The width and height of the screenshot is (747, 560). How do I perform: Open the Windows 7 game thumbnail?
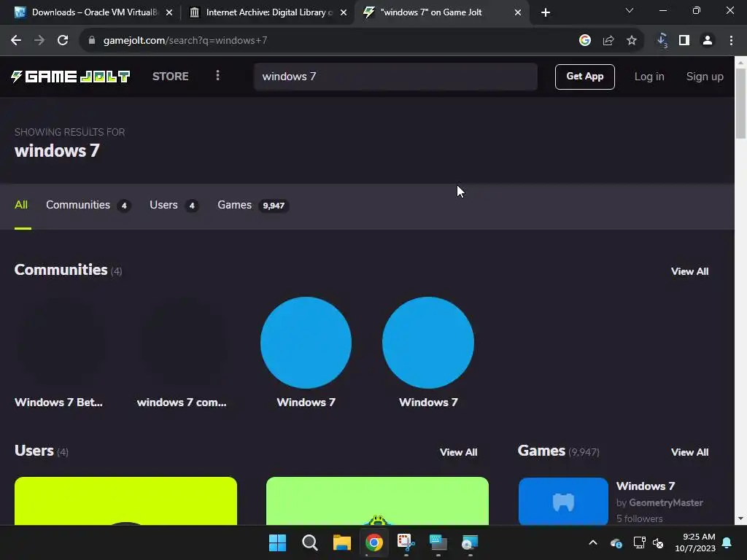563,501
